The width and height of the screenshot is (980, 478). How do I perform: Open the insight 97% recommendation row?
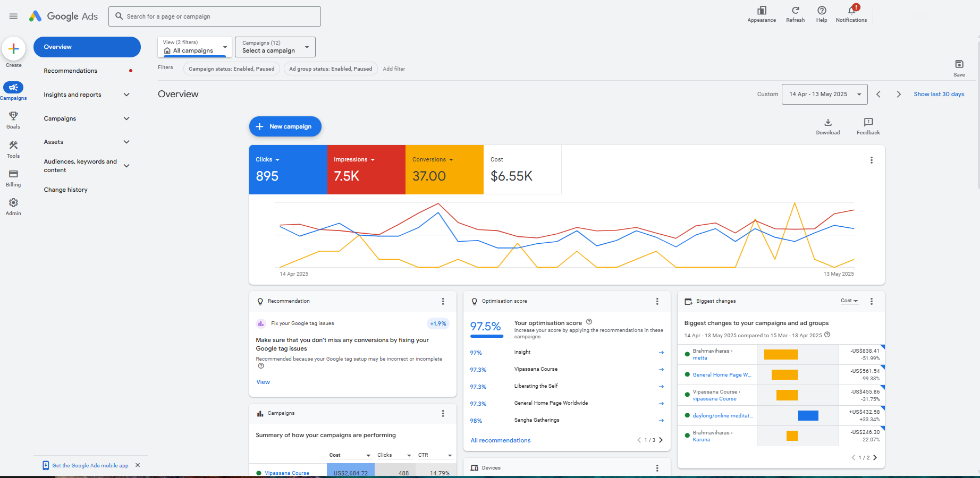(x=567, y=352)
